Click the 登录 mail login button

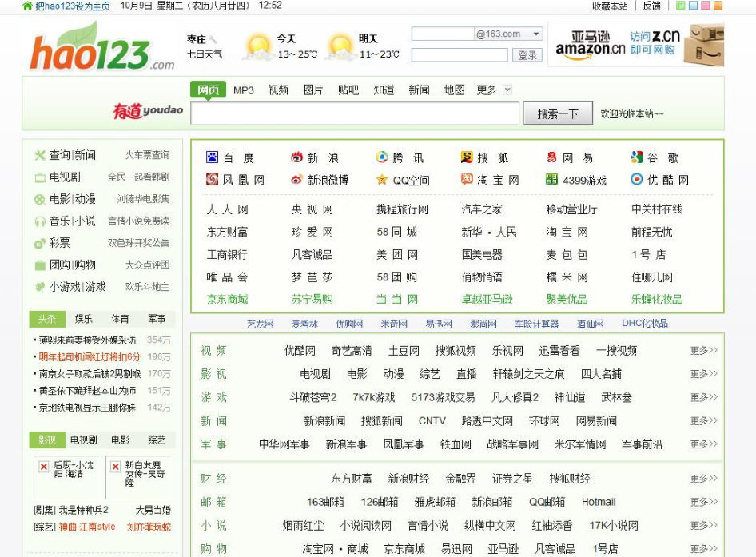527,55
